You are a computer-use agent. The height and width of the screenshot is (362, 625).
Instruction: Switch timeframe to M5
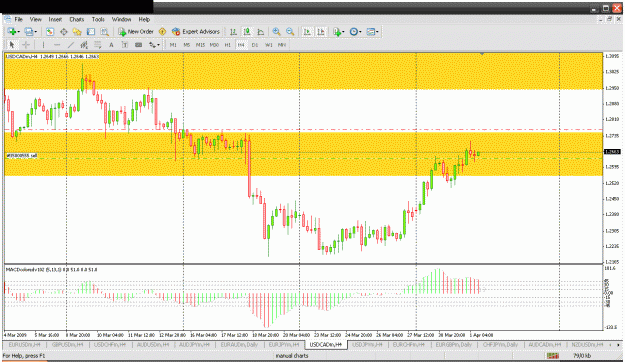187,45
